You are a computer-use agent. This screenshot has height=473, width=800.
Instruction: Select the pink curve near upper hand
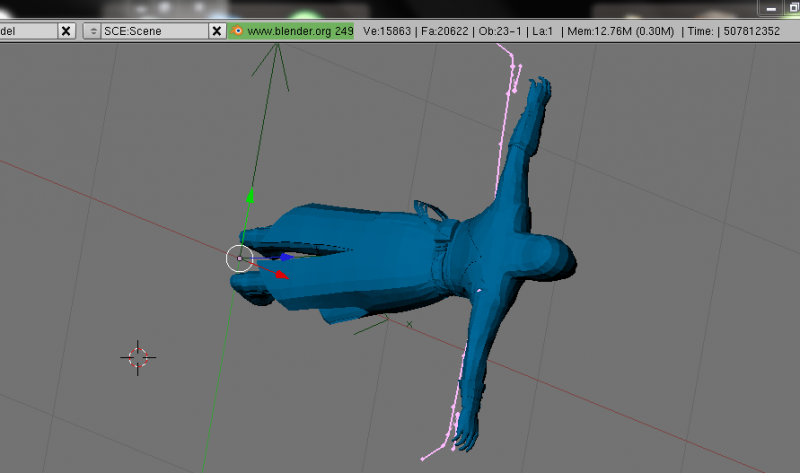514,75
